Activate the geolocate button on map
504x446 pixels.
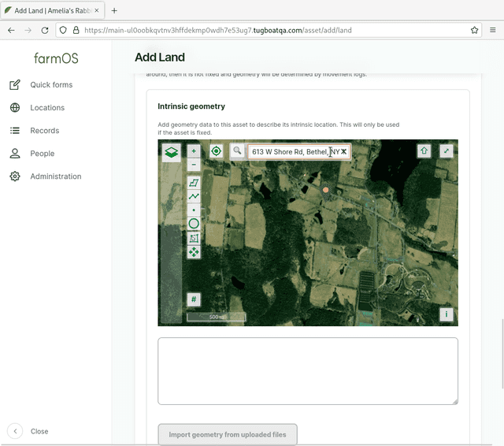click(x=216, y=151)
